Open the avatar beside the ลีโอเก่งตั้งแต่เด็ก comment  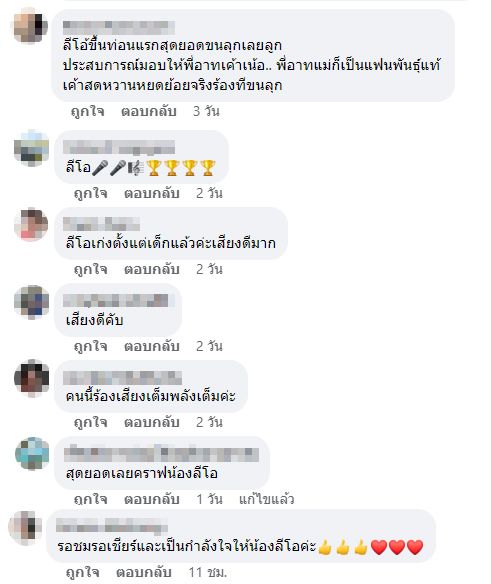[x=31, y=225]
